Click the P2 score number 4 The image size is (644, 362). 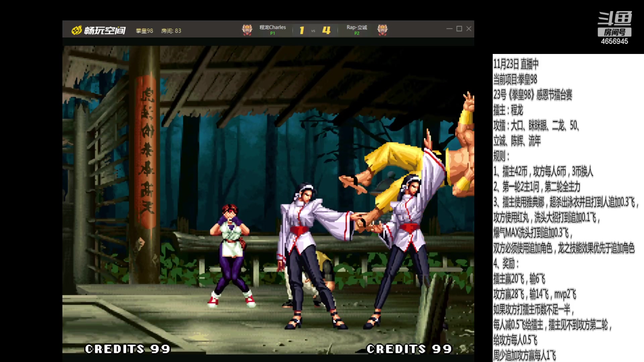point(326,31)
